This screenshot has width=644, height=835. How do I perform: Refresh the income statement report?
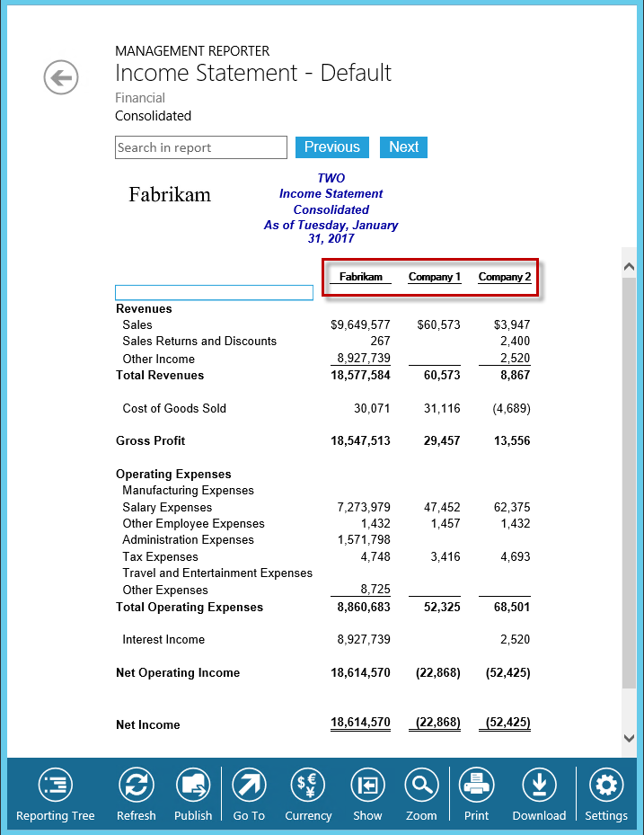pyautogui.click(x=137, y=794)
